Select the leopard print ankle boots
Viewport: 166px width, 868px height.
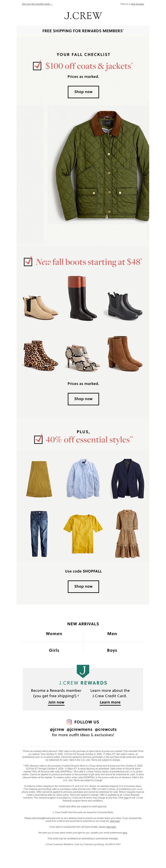pyautogui.click(x=40, y=355)
